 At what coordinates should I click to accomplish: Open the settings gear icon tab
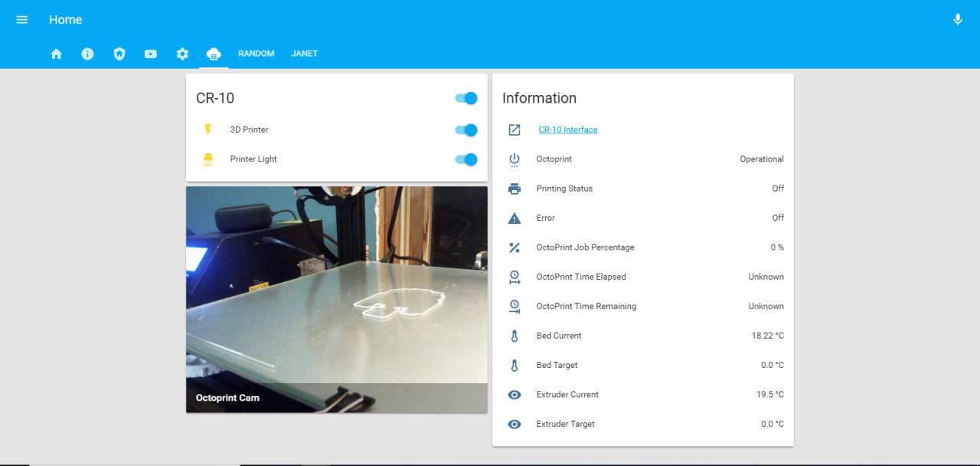click(182, 54)
